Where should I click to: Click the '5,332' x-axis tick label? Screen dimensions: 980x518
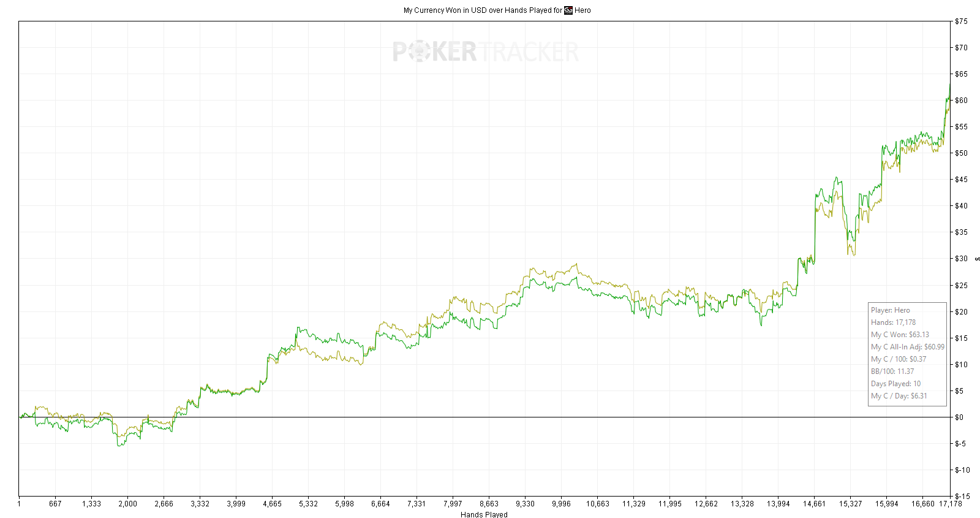308,504
